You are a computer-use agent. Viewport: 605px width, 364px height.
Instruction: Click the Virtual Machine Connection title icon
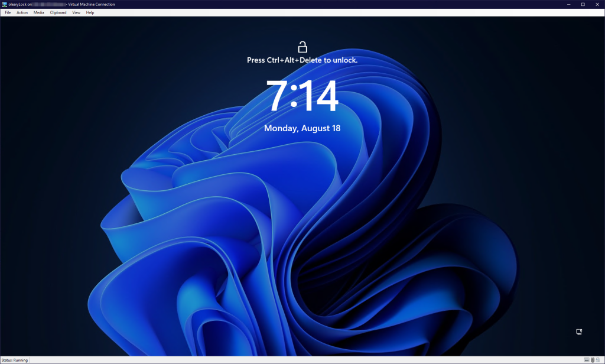coord(4,4)
